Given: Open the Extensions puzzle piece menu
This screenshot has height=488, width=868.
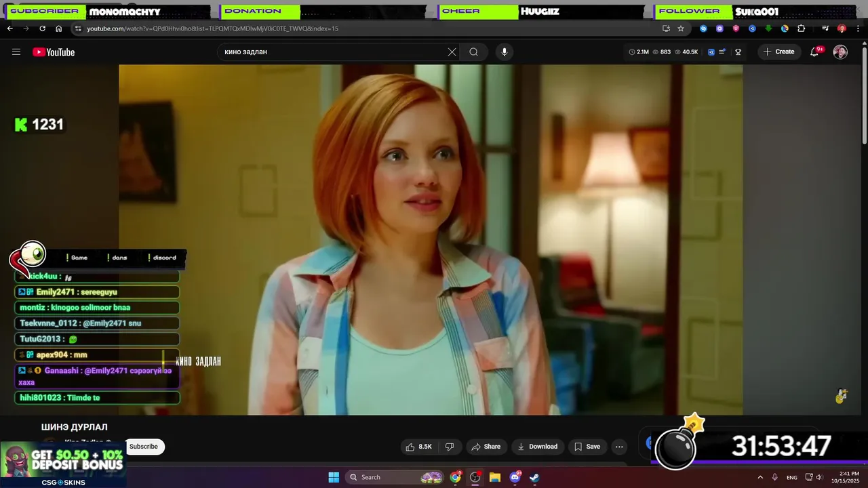Looking at the screenshot, I should tap(802, 28).
